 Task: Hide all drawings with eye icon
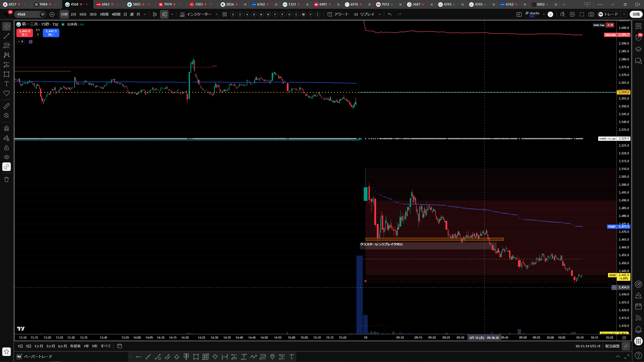[x=7, y=157]
